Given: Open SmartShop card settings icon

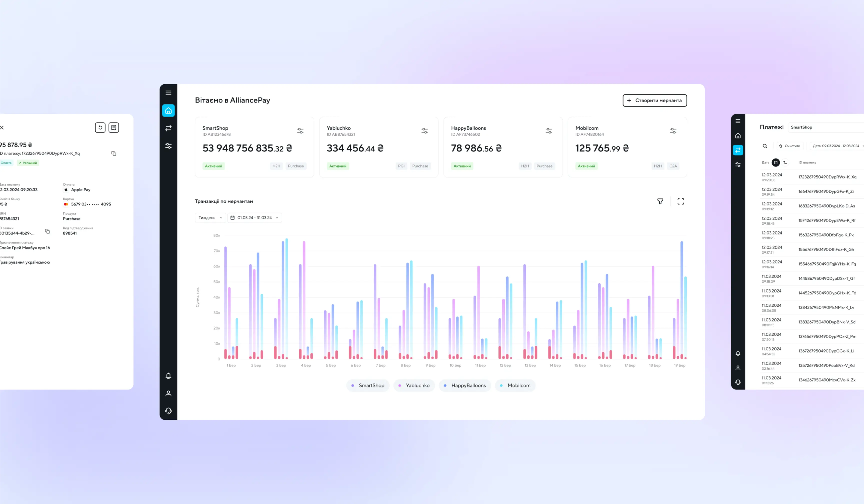Looking at the screenshot, I should pyautogui.click(x=300, y=131).
